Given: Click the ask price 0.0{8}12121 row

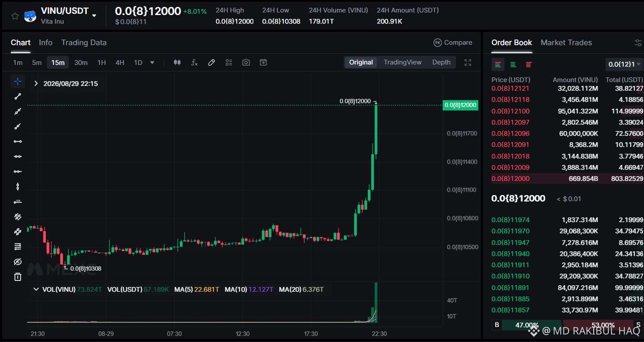Looking at the screenshot, I should (x=567, y=89).
